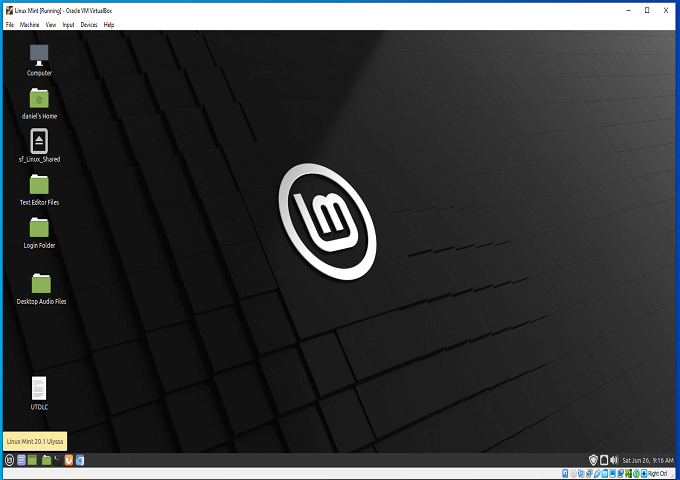Click the volume speaker tray icon
Viewport: 680px width, 480px height.
[615, 460]
